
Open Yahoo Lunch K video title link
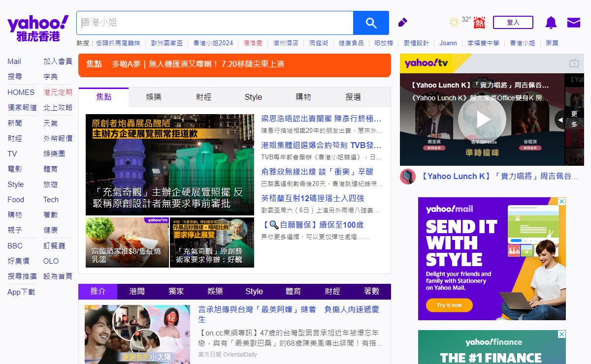[498, 176]
